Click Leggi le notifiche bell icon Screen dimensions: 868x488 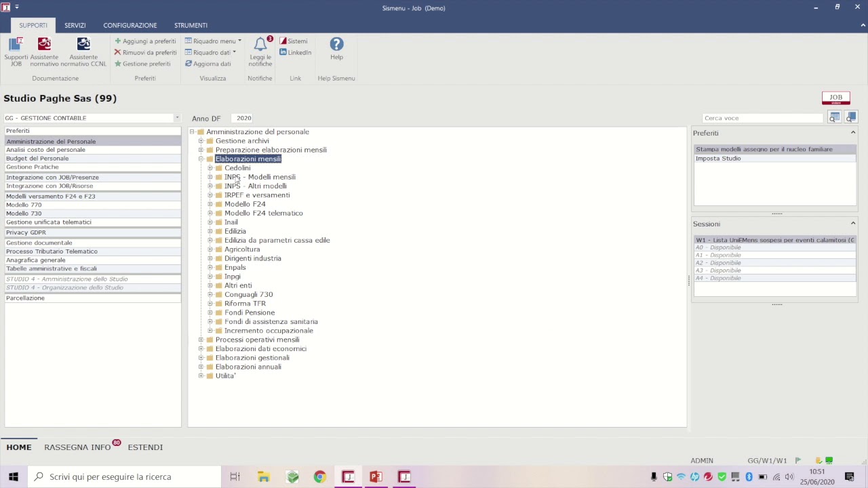(x=260, y=52)
